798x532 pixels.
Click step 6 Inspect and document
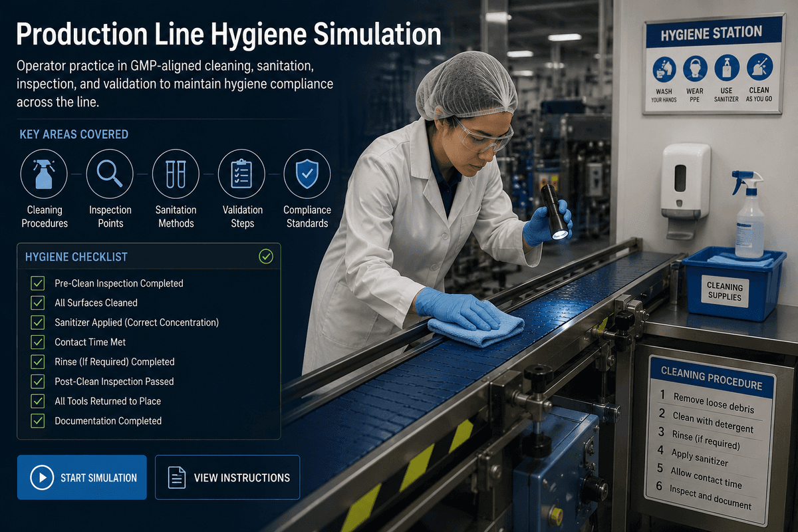703,495
